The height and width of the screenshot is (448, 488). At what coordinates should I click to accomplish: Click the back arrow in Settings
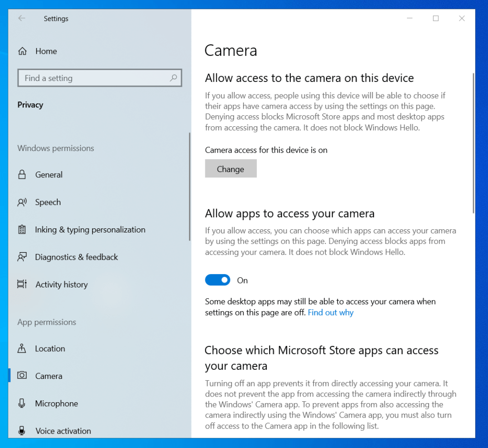(22, 18)
